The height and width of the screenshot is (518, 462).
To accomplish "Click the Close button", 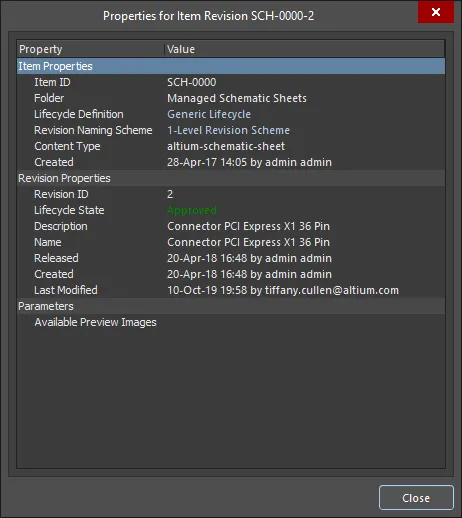I will coord(416,498).
